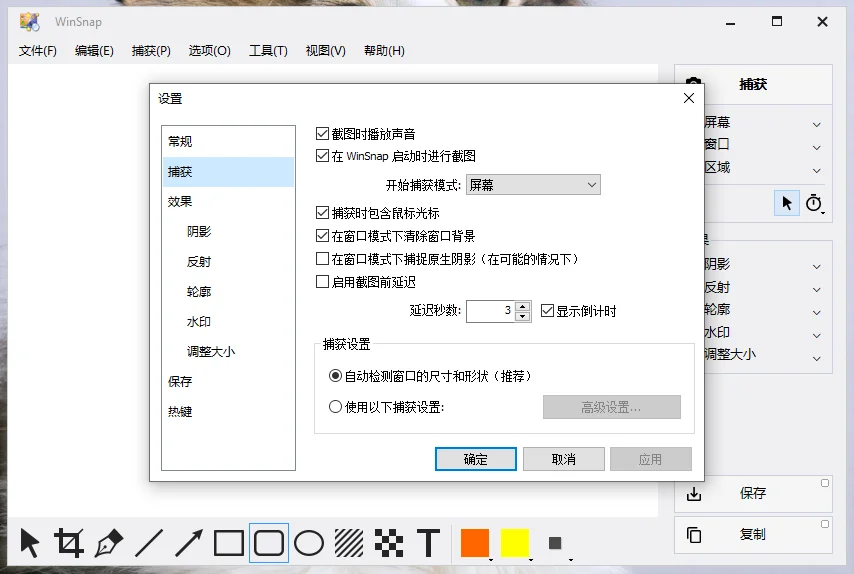The width and height of the screenshot is (854, 574).
Task: Open the 开始捕获模式 dropdown
Action: (x=533, y=185)
